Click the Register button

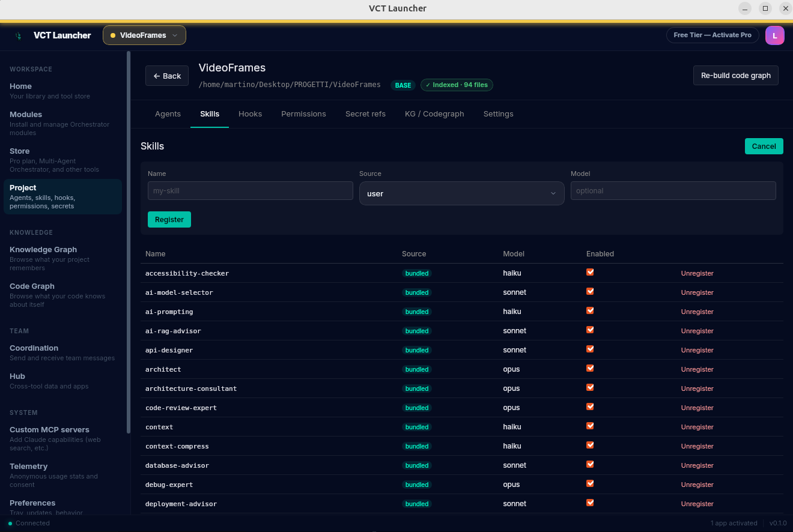pyautogui.click(x=169, y=219)
